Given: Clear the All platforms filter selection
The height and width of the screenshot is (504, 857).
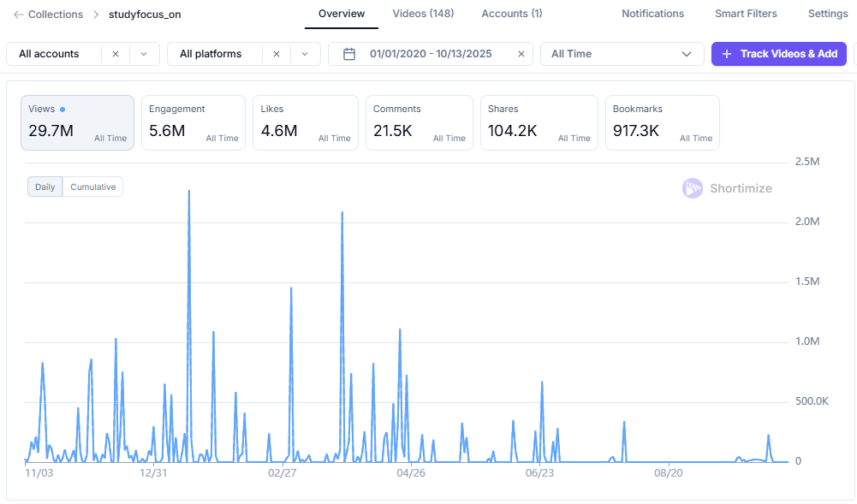Looking at the screenshot, I should point(276,54).
